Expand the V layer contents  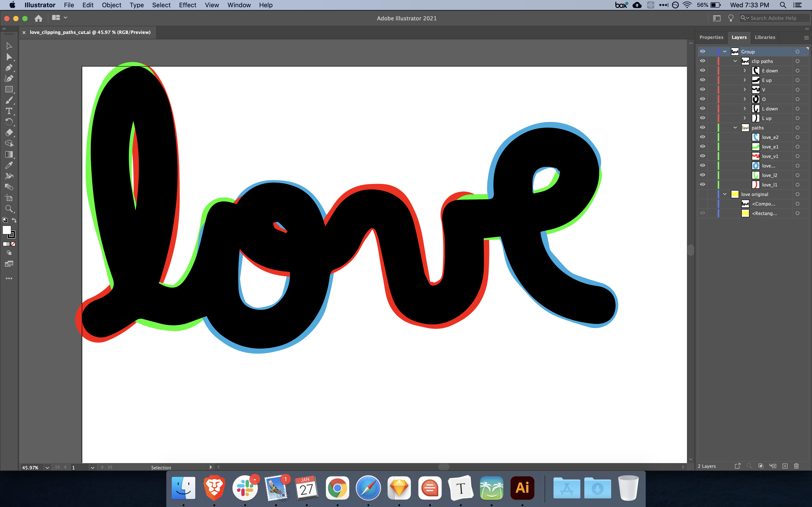click(x=744, y=89)
